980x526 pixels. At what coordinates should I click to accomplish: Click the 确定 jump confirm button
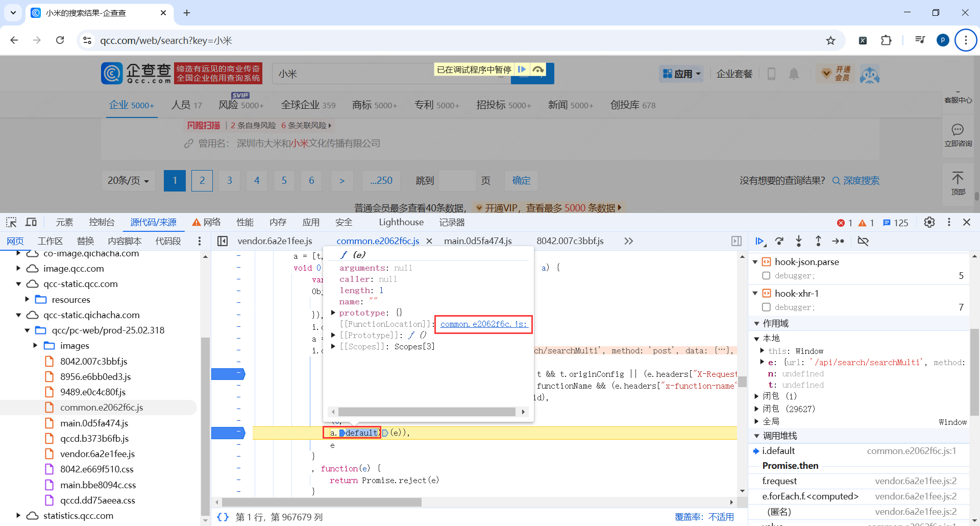point(521,181)
